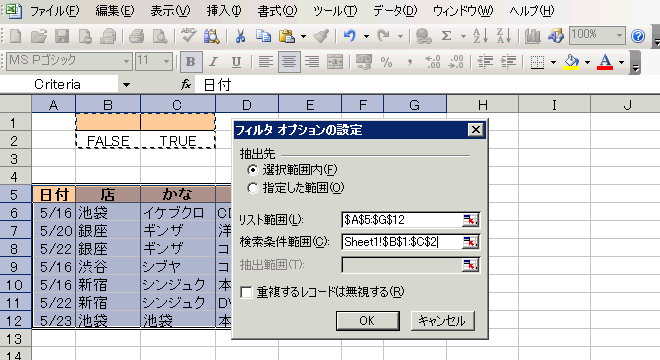Click the Save floppy disk icon

coord(62,37)
